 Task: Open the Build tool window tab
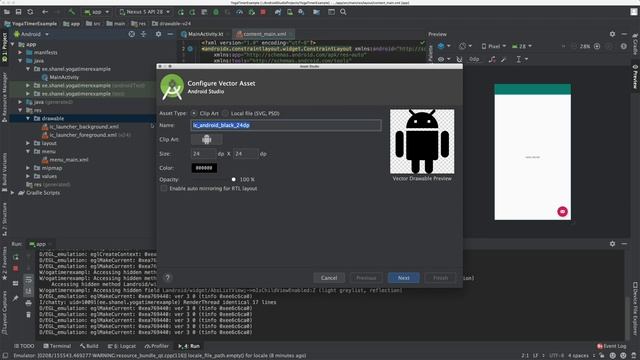[x=89, y=346]
